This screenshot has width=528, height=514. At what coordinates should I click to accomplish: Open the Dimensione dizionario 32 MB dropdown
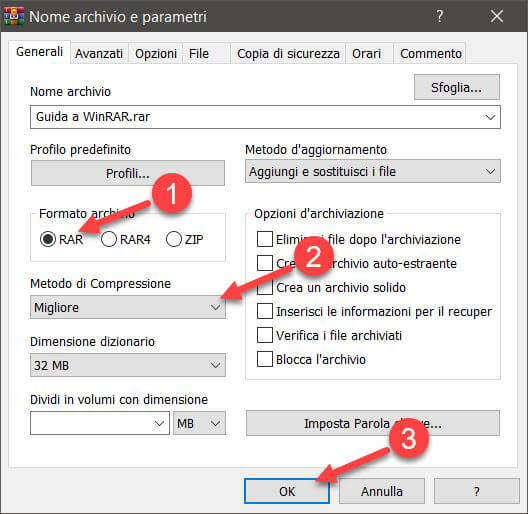tap(128, 365)
